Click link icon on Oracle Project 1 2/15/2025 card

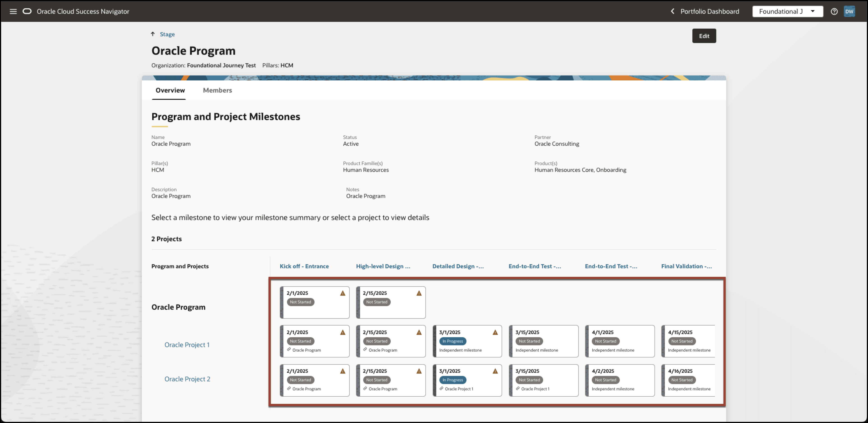click(365, 350)
